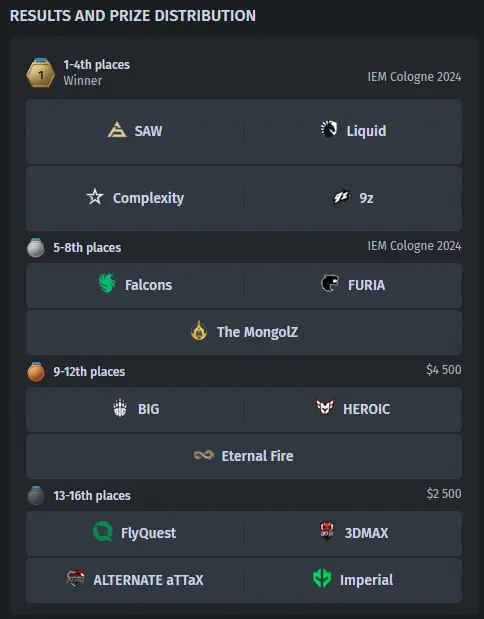Click the Complexity star logo
The width and height of the screenshot is (484, 619).
click(x=95, y=197)
